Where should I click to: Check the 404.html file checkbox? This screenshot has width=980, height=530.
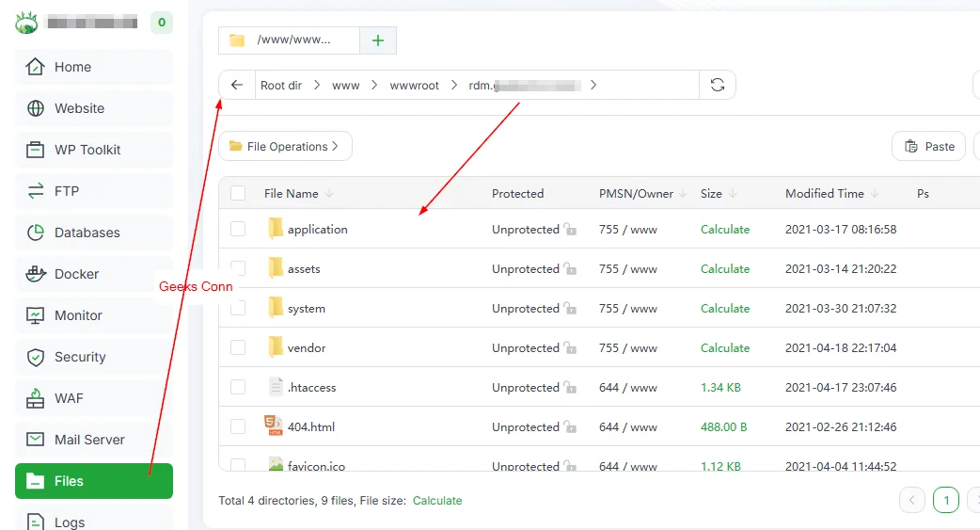[x=238, y=426]
